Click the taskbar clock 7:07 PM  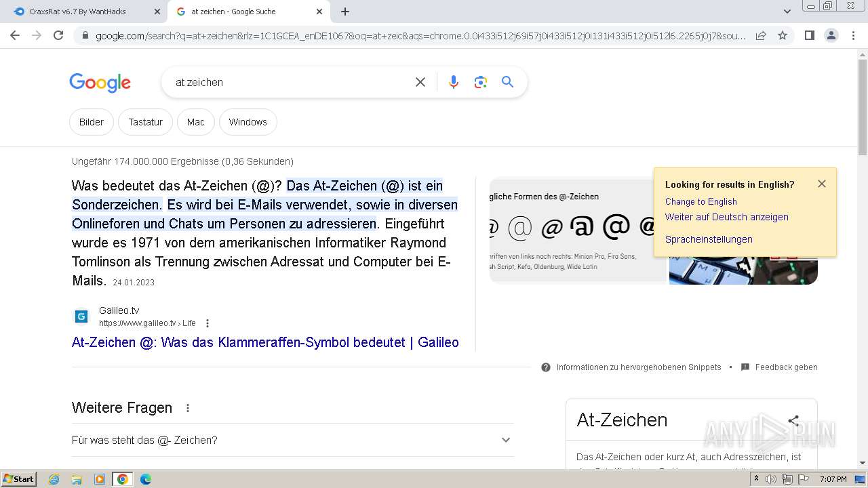pyautogui.click(x=833, y=479)
